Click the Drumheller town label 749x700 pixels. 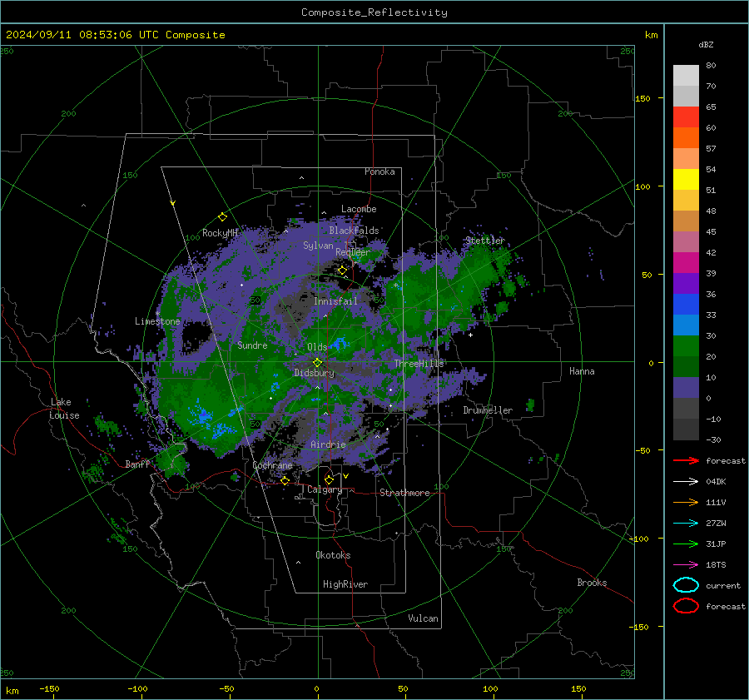tap(488, 410)
